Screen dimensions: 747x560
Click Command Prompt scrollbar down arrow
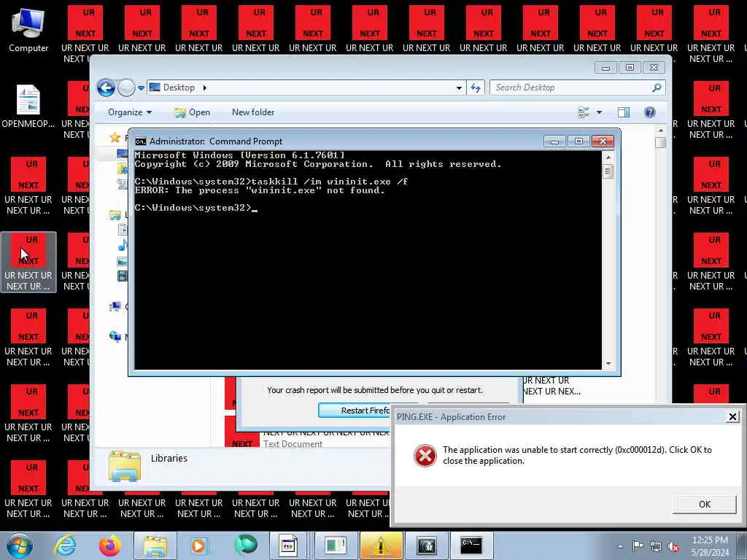608,364
